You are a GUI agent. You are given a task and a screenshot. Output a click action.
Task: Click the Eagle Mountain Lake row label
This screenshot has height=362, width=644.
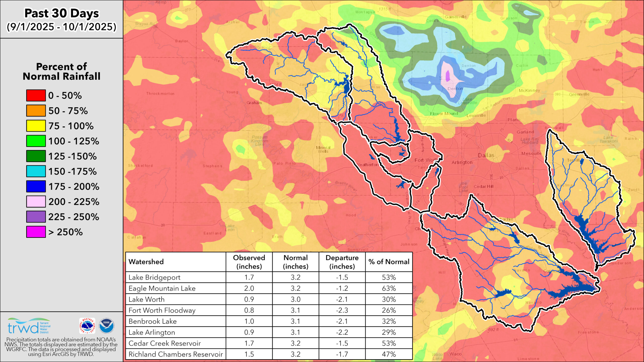pos(162,288)
